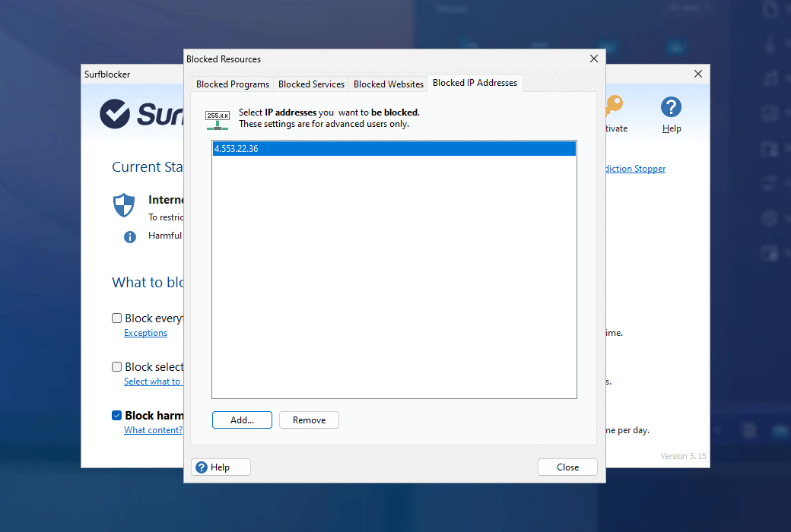Click the Add... button
791x532 pixels.
pyautogui.click(x=242, y=420)
